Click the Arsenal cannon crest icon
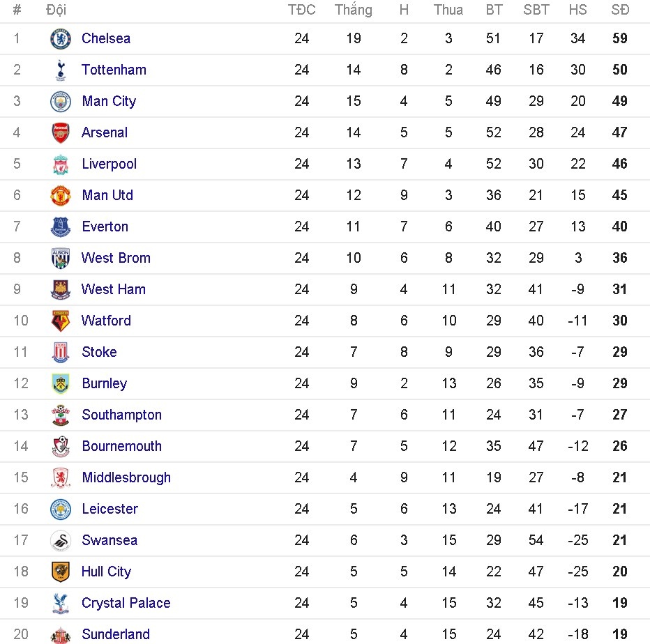This screenshot has height=644, width=650. 61,132
